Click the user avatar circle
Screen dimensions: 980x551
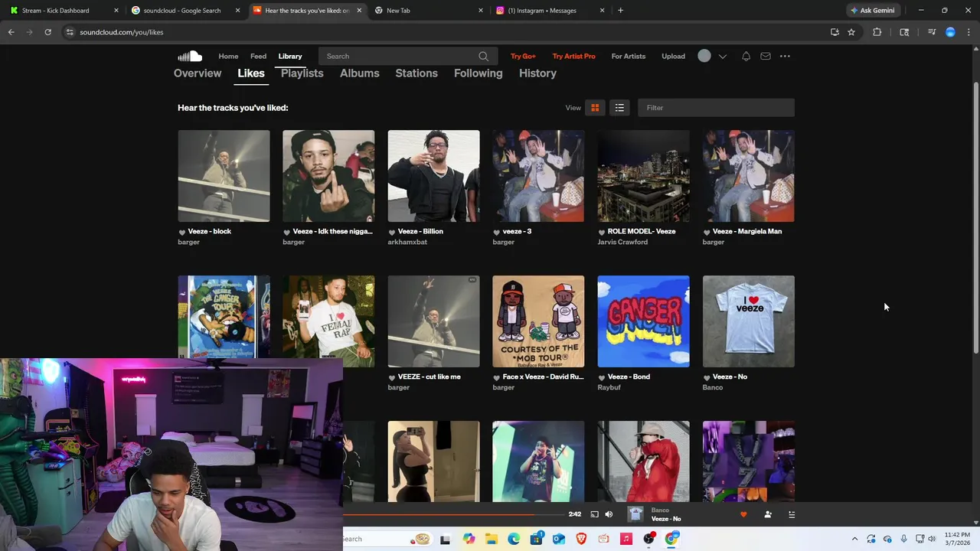pos(704,56)
